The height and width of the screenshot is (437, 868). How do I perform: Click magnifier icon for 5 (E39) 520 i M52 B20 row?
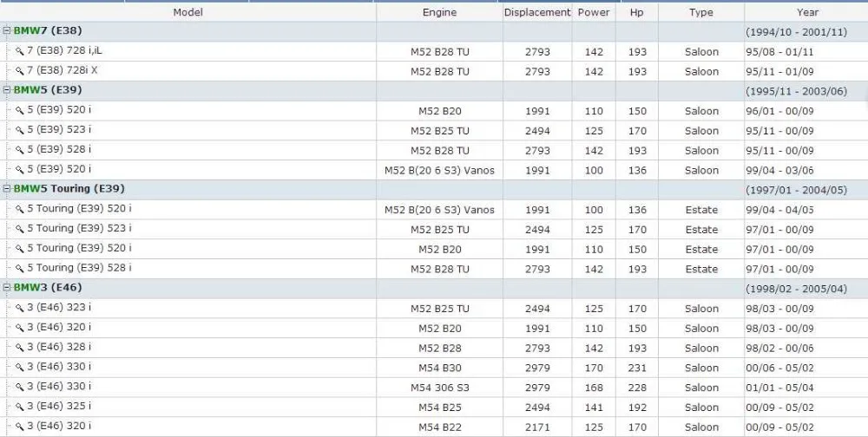point(19,111)
